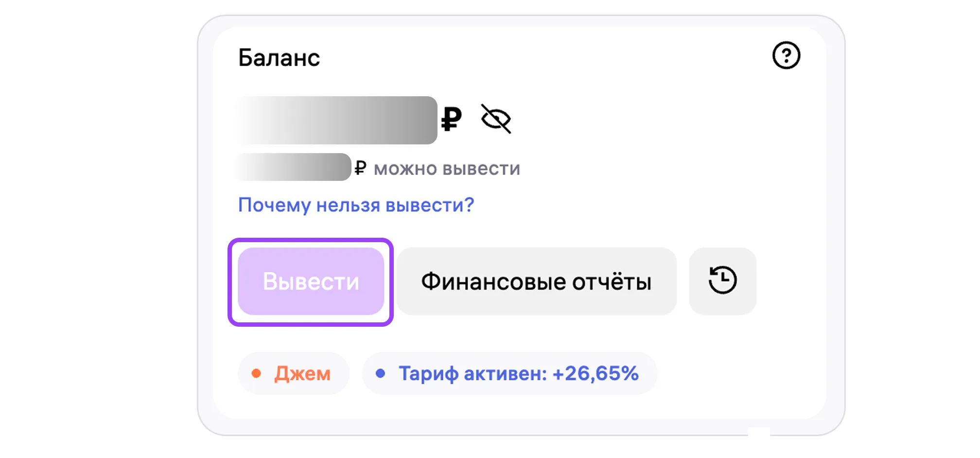
Task: Click the word Джем in the orange chip
Action: tap(302, 374)
